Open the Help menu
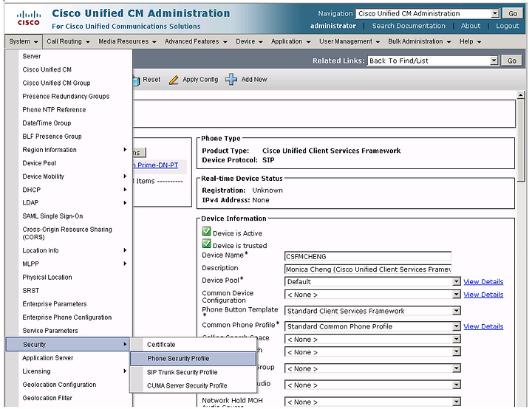Screen dimensions: 532x409 pos(470,41)
